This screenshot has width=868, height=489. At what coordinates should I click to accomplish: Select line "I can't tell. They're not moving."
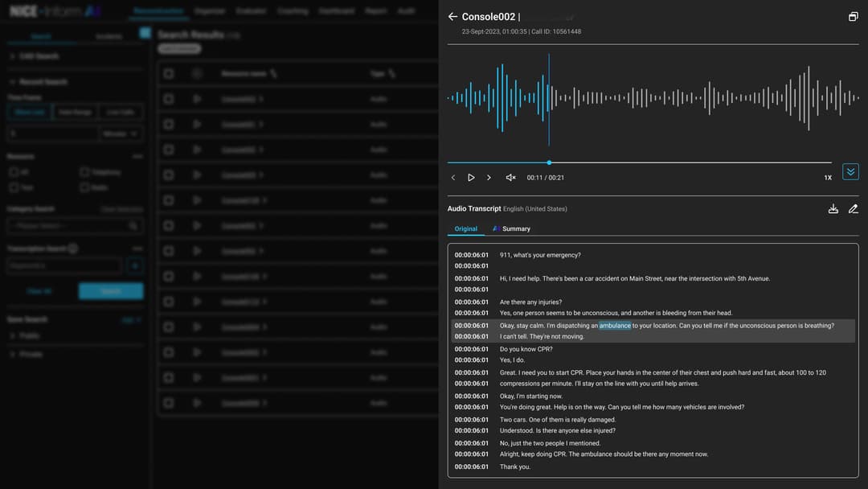[542, 337]
